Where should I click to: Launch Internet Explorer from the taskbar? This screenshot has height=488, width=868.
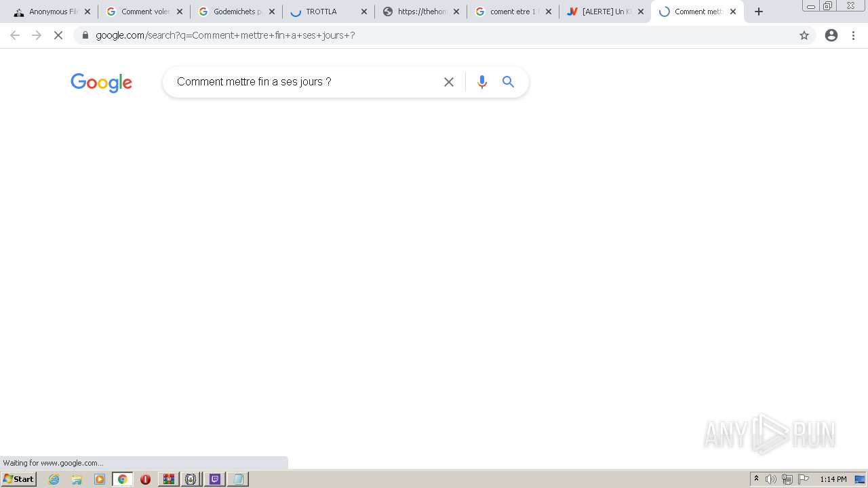(x=54, y=479)
